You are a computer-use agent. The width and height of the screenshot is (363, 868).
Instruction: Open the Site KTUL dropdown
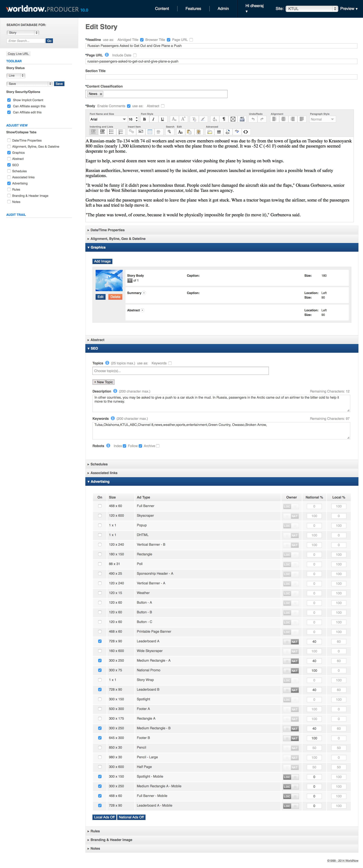point(312,9)
